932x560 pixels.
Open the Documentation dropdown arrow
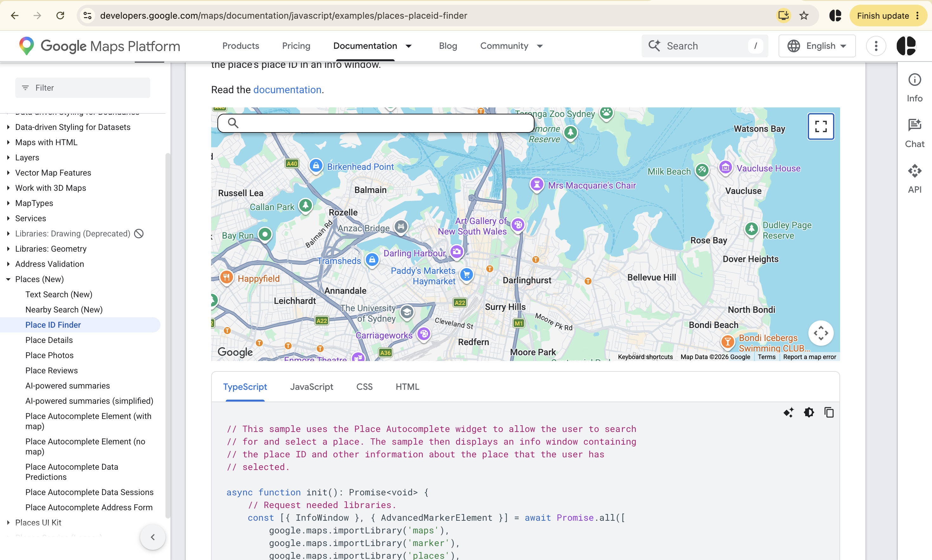point(408,46)
